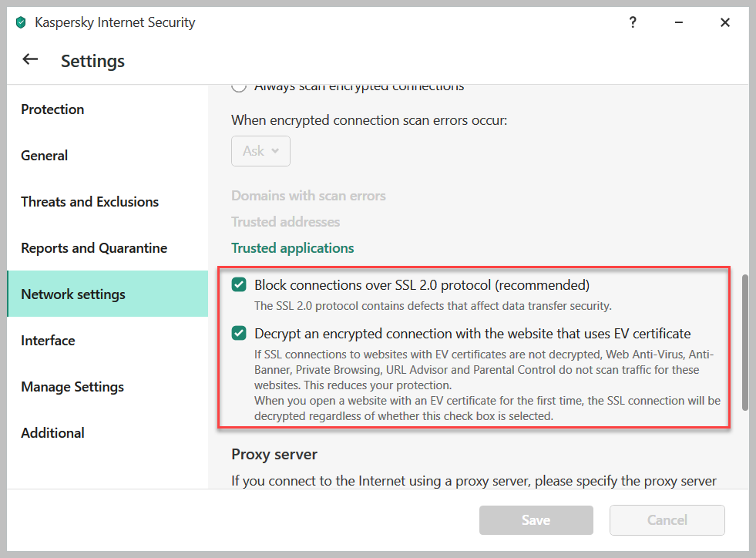Image resolution: width=756 pixels, height=558 pixels.
Task: Select Reports and Quarantine section
Action: [94, 248]
